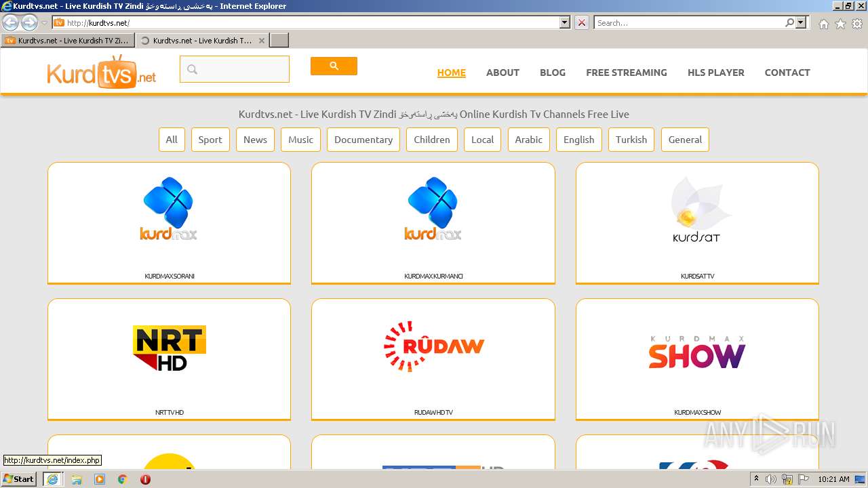
Task: Click KURDMAXKURMANCI caption text
Action: [433, 277]
